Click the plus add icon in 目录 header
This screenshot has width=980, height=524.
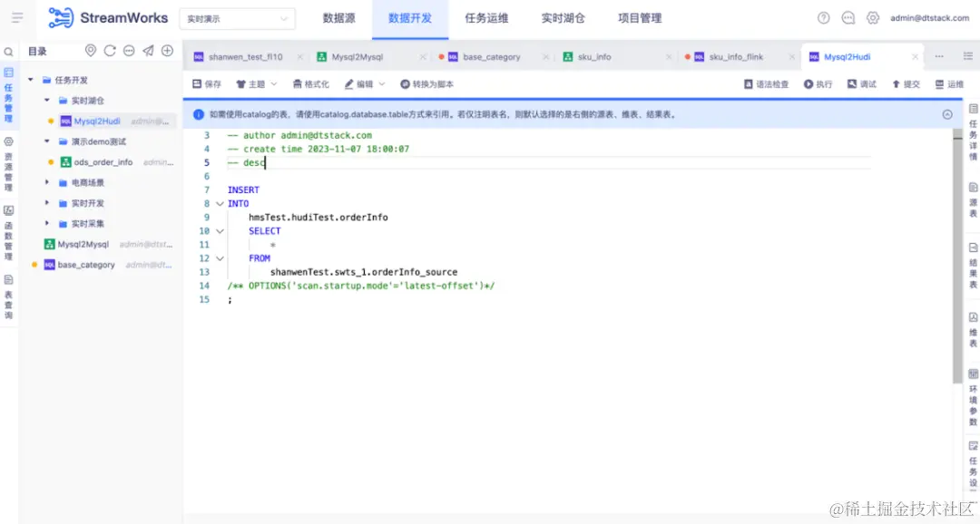point(167,51)
